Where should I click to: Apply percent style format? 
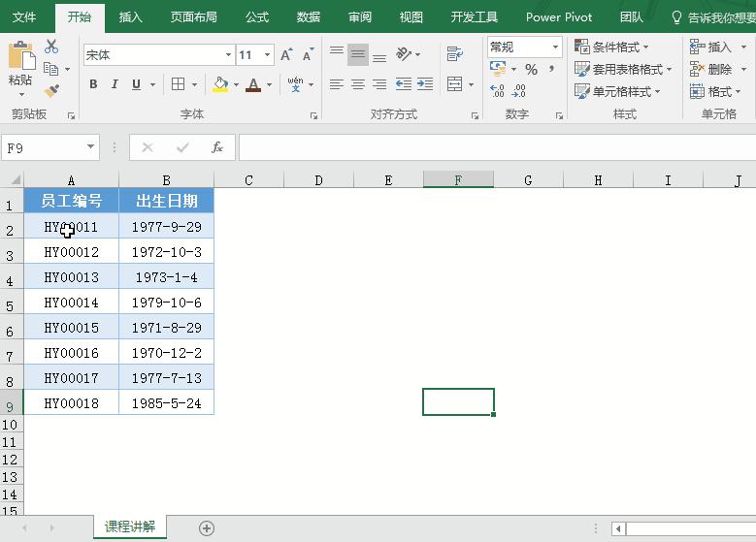point(531,70)
